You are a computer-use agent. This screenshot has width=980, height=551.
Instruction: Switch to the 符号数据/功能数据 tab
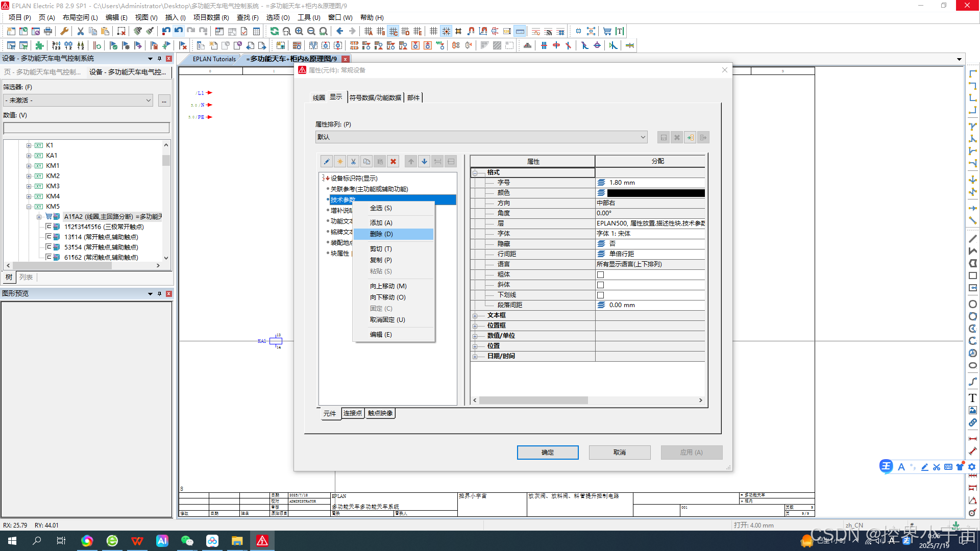[375, 97]
